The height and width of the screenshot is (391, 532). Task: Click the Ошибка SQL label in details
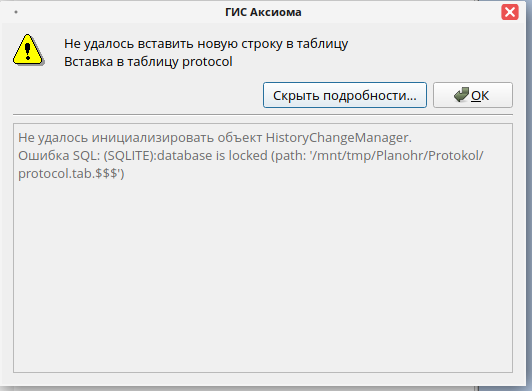59,156
